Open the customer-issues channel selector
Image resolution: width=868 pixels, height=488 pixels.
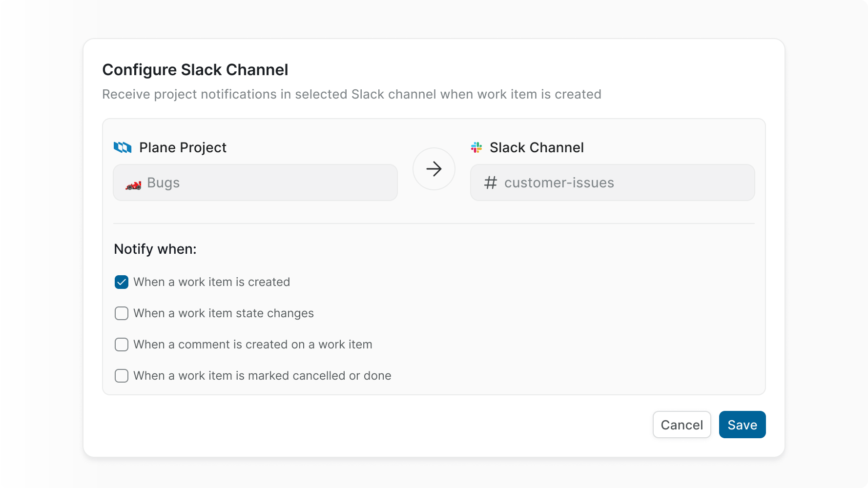click(612, 183)
